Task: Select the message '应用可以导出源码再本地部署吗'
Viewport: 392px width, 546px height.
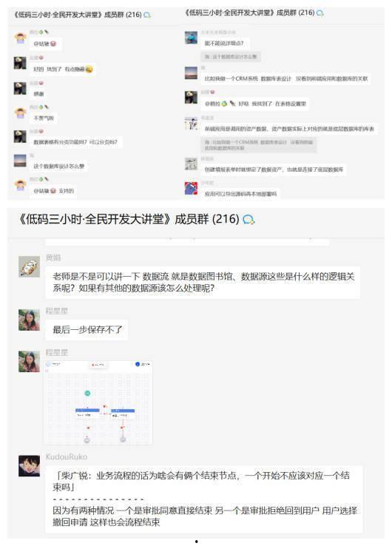Action: tap(240, 194)
